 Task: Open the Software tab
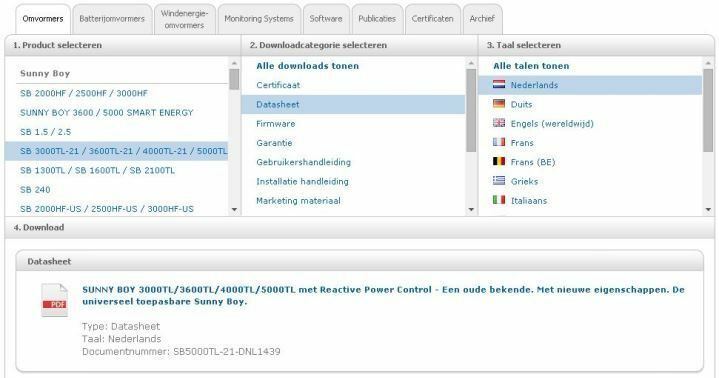point(326,19)
